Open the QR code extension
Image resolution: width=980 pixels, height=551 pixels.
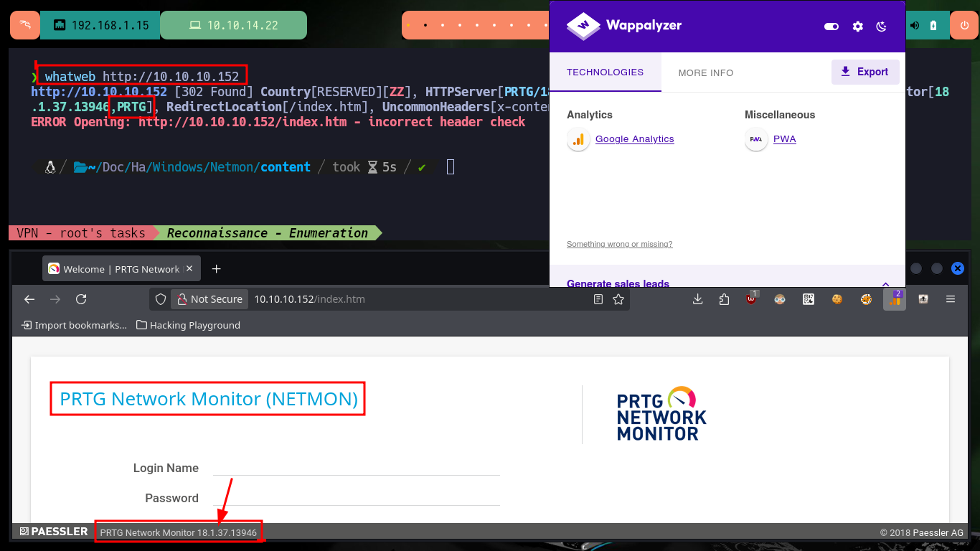tap(809, 299)
